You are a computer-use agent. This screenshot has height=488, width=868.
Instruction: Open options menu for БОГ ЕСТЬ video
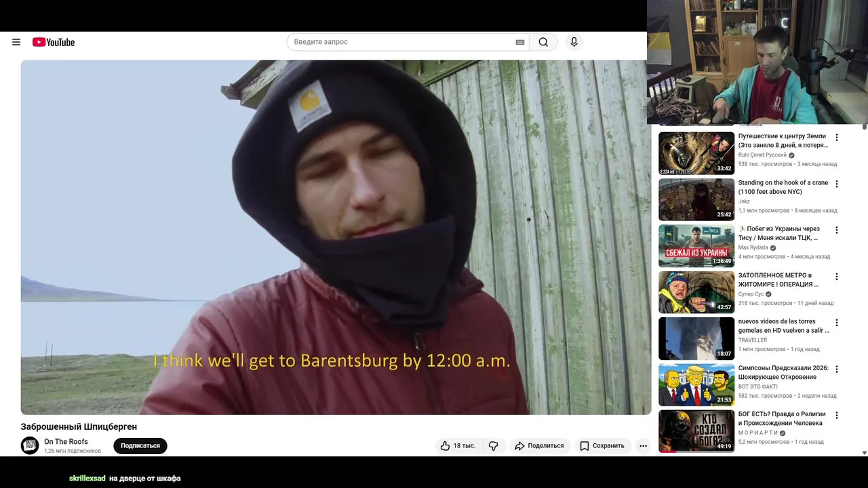pos(837,415)
